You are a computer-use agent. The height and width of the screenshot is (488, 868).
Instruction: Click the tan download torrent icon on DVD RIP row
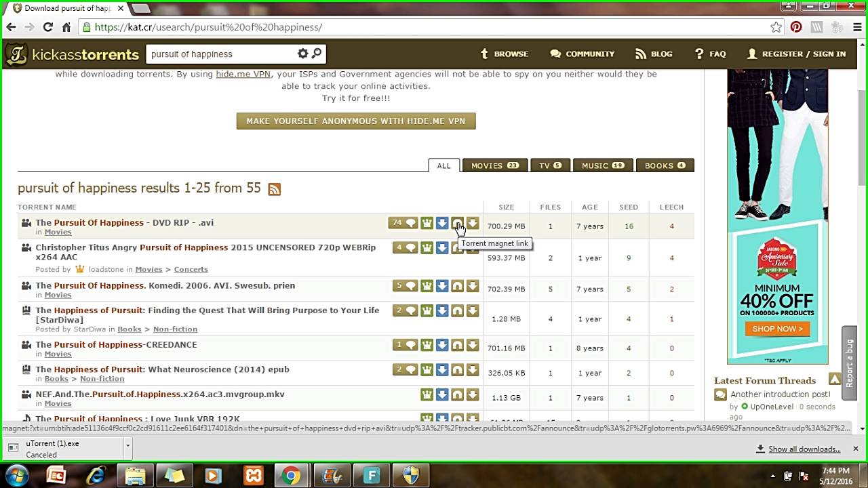(x=473, y=223)
